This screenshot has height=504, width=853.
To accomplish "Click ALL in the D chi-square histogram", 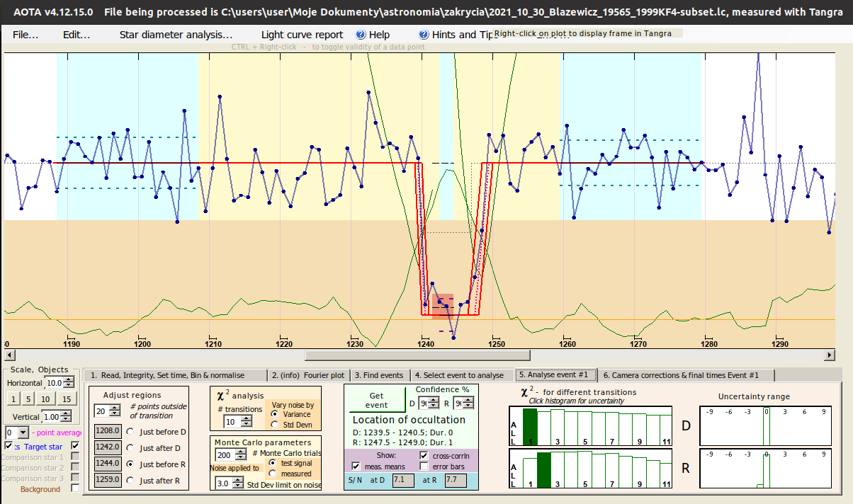I will tap(514, 433).
